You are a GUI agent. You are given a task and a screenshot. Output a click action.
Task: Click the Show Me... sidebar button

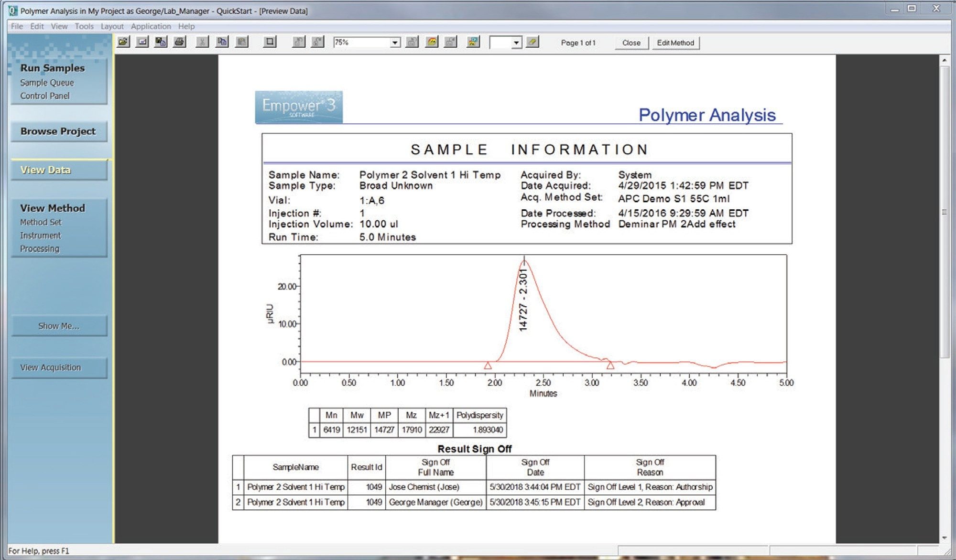[x=59, y=326]
